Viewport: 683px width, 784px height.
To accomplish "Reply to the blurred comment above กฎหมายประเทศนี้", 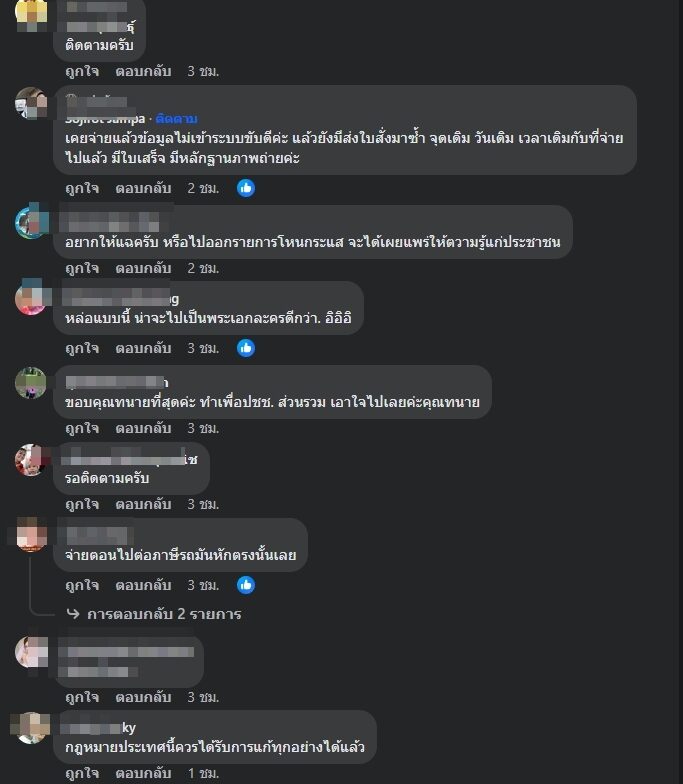I will pos(144,698).
